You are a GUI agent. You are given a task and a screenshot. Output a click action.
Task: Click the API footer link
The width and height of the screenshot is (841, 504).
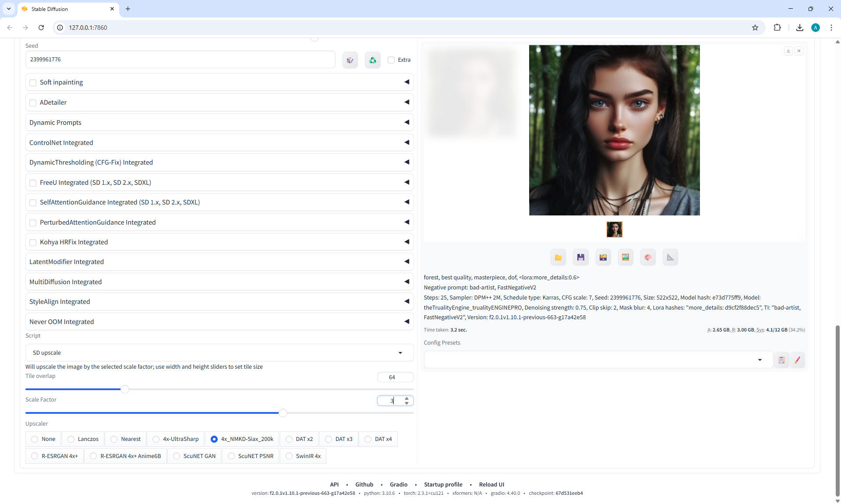334,484
